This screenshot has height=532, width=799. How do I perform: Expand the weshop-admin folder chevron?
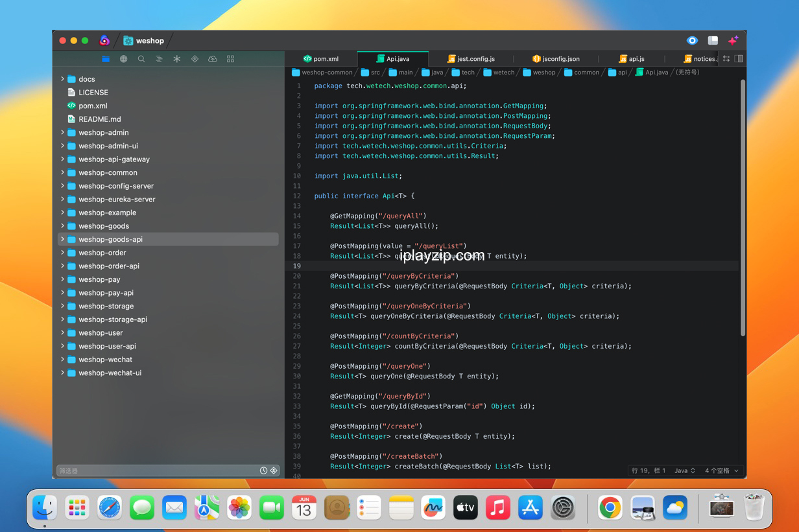(62, 132)
